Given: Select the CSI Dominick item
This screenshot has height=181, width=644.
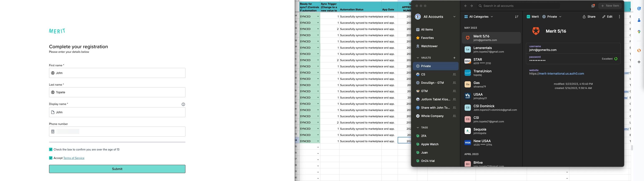Looking at the screenshot, I should [x=491, y=108].
